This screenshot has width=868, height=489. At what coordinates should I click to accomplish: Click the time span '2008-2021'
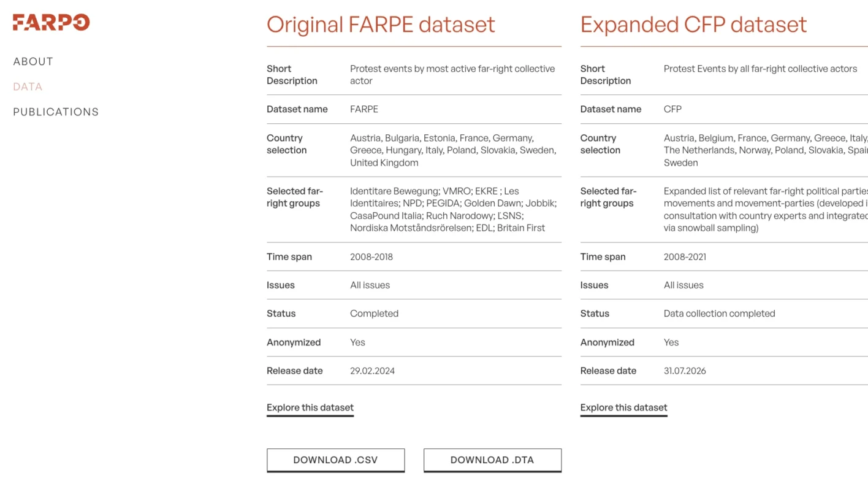point(685,256)
